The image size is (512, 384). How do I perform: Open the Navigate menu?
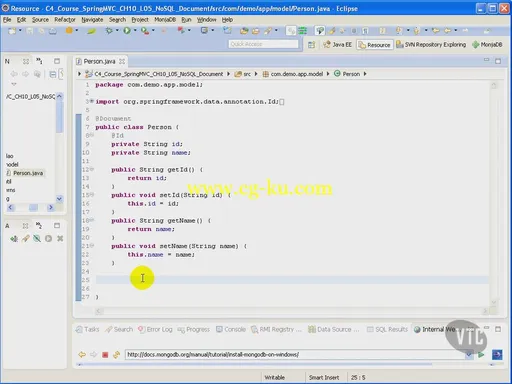(x=92, y=20)
